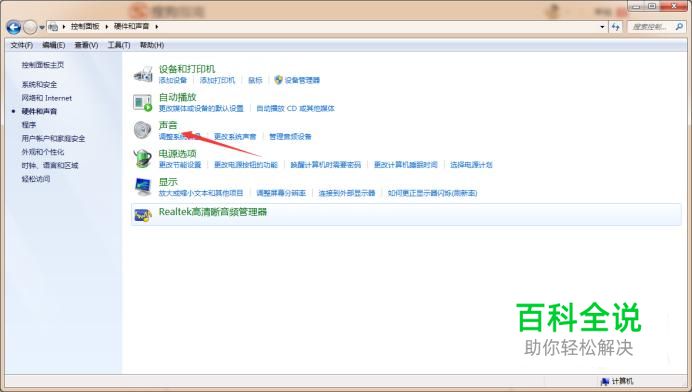Open 网络和 Internet category in sidebar
This screenshot has width=692, height=392.
pos(47,98)
